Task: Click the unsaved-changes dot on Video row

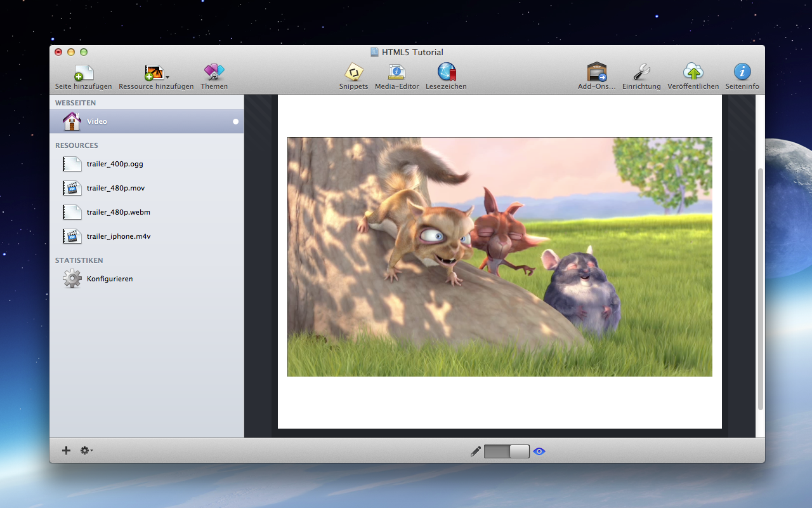Action: tap(235, 121)
